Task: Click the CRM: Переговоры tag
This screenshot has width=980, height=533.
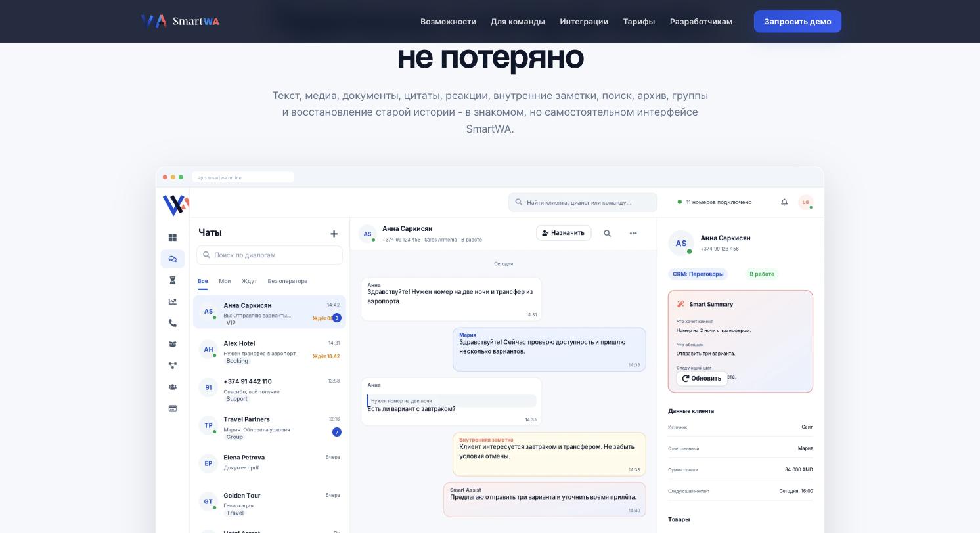Action: tap(698, 274)
